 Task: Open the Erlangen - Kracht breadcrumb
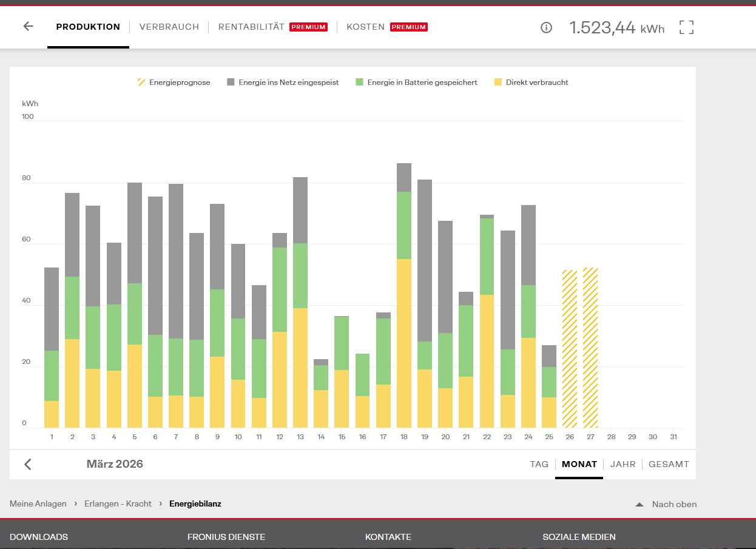point(118,504)
